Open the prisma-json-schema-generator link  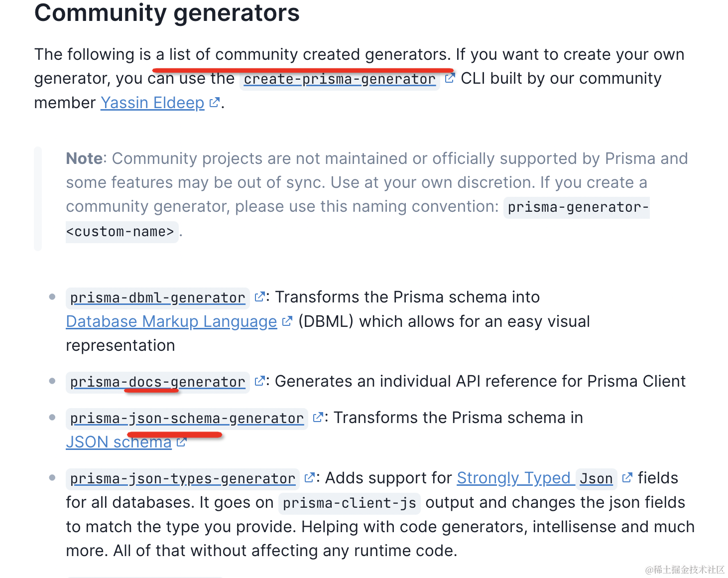187,418
